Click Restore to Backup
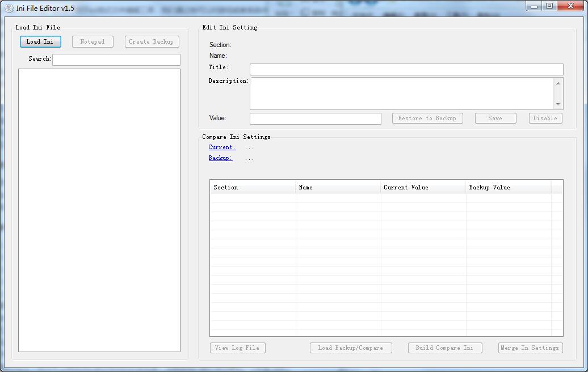Screen dimensions: 588x372 (427, 118)
